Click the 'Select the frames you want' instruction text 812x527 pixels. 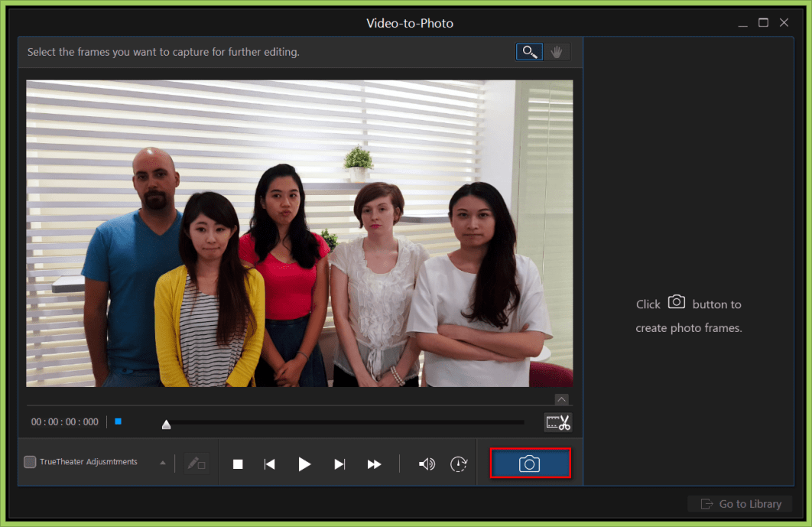163,52
